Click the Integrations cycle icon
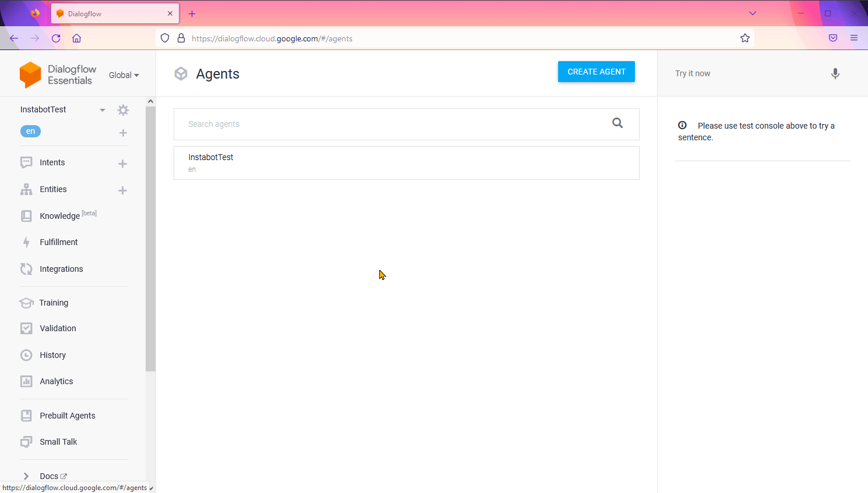The image size is (868, 493). coord(26,269)
